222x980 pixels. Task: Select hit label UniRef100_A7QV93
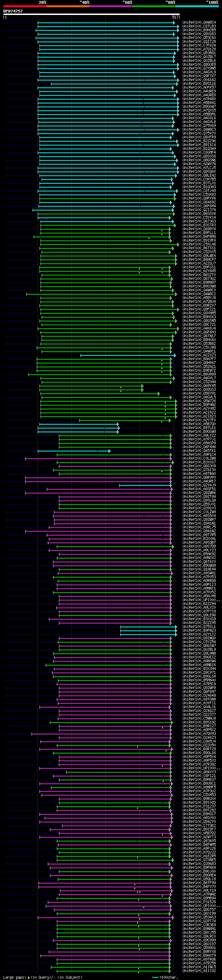pos(199,734)
